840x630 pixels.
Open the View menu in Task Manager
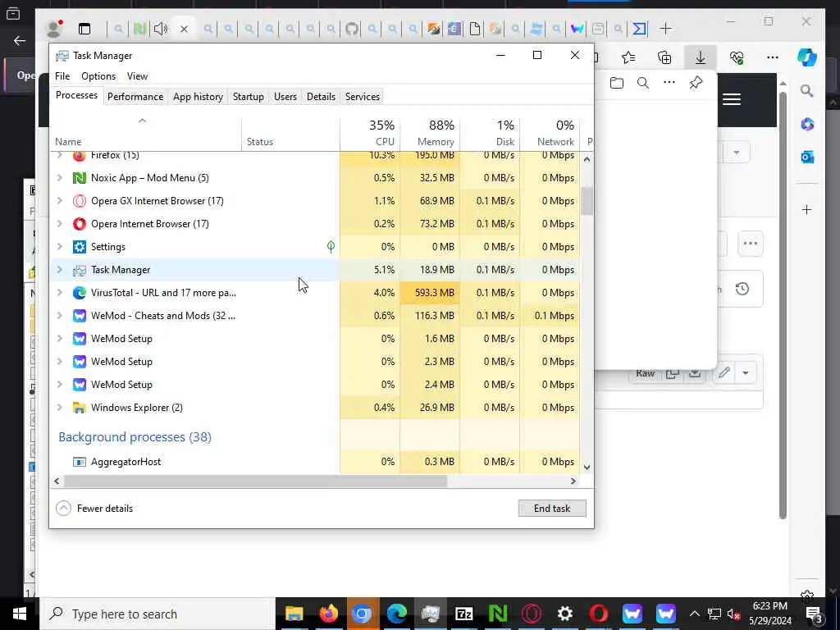[137, 76]
